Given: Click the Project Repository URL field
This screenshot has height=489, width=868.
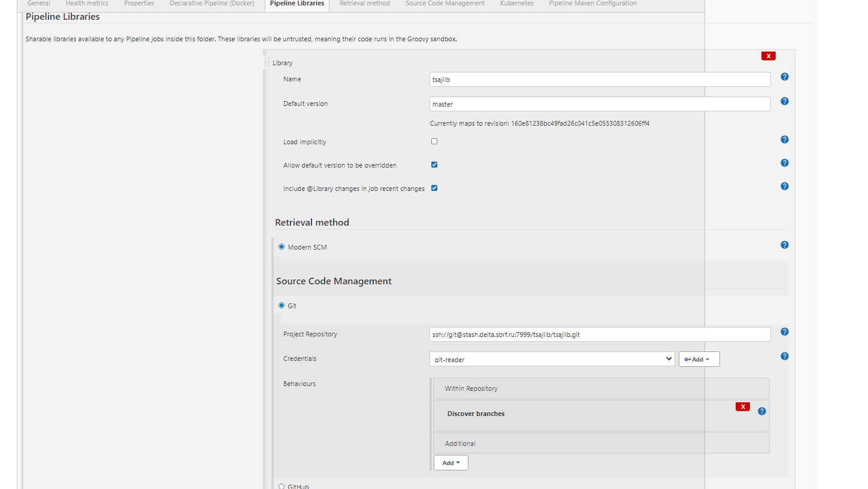Looking at the screenshot, I should pos(600,335).
